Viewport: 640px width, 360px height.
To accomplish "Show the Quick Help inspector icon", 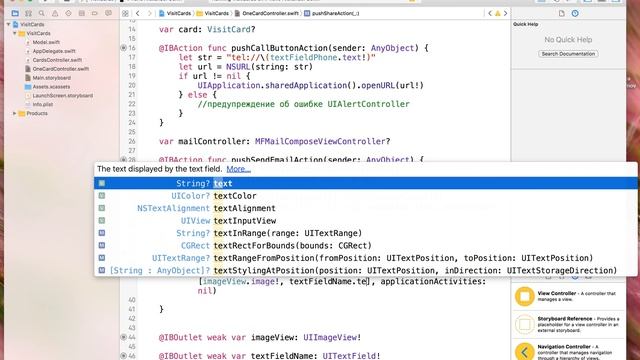I will coord(575,13).
